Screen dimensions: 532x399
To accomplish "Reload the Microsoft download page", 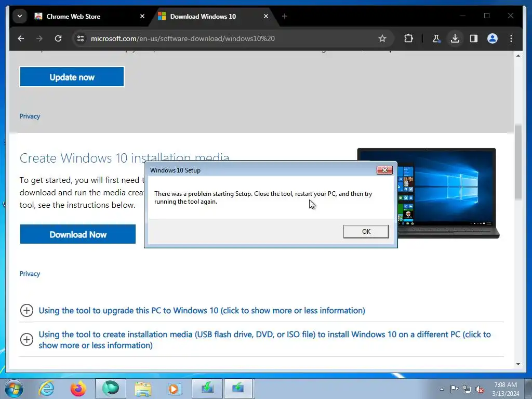I will [x=58, y=38].
